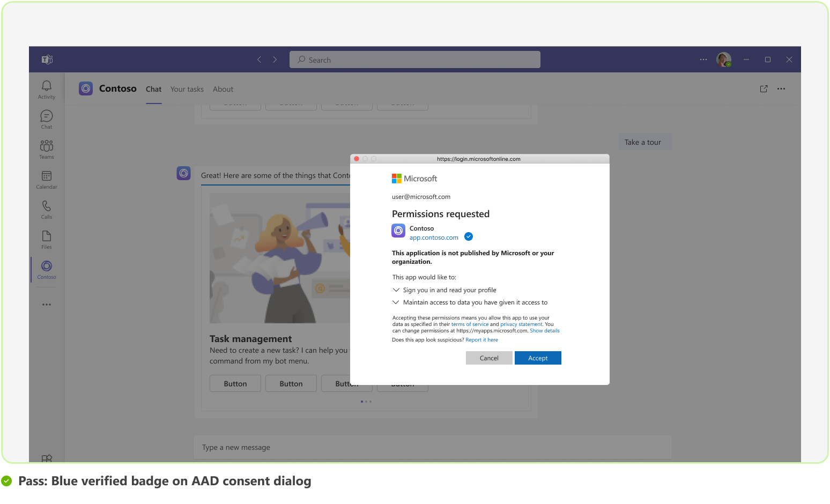Click the blue verified badge in dialog

point(469,236)
